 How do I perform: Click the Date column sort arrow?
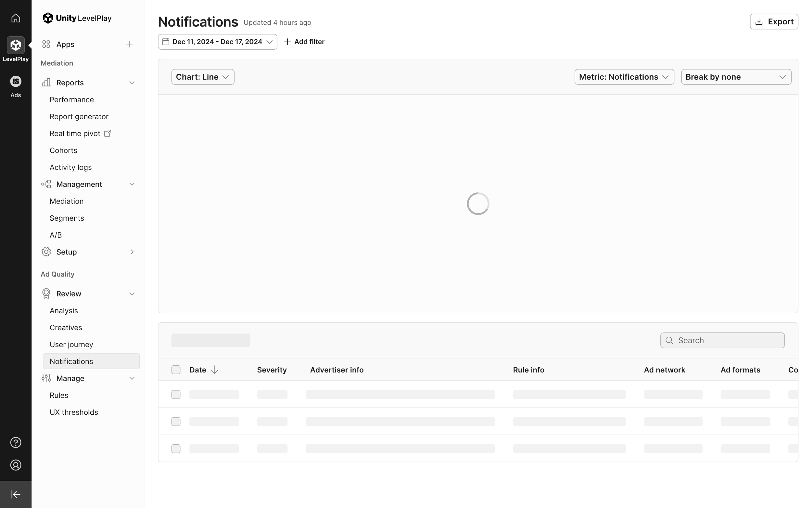coord(214,370)
